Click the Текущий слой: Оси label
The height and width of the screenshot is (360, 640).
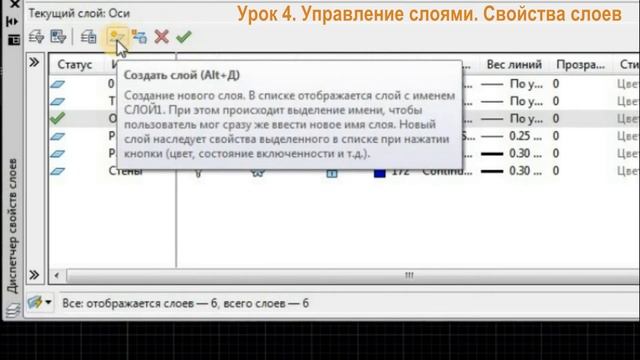click(x=79, y=13)
